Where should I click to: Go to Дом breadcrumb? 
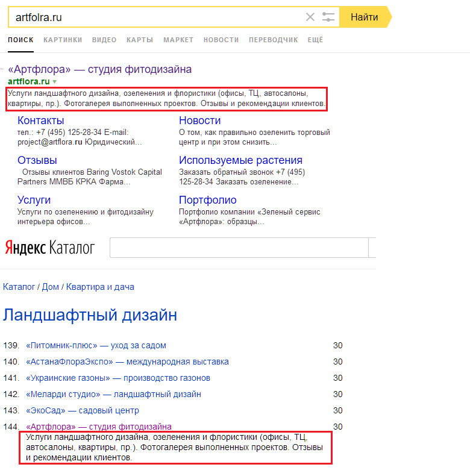click(x=51, y=287)
